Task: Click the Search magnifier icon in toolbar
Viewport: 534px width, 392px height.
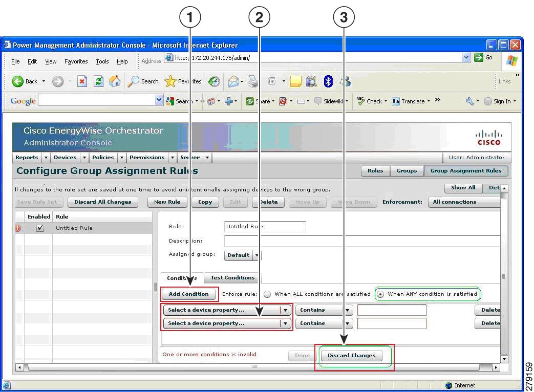Action: (133, 81)
